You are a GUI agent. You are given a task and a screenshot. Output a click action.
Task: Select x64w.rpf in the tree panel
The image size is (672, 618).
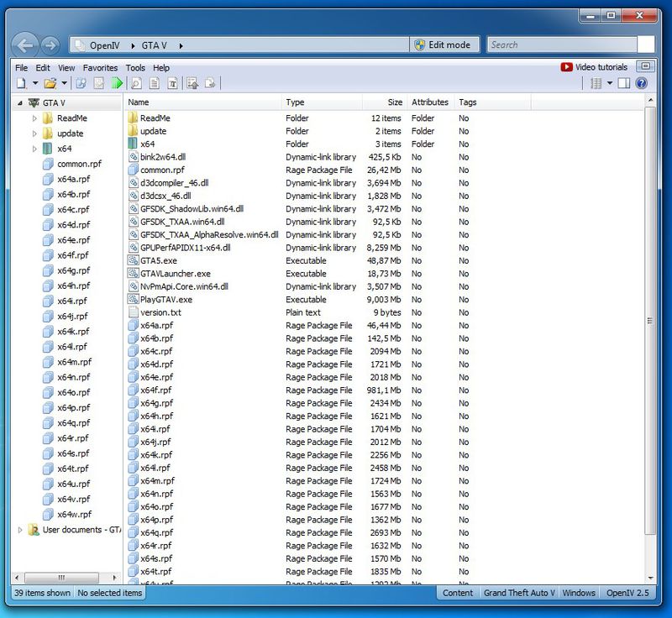[74, 515]
